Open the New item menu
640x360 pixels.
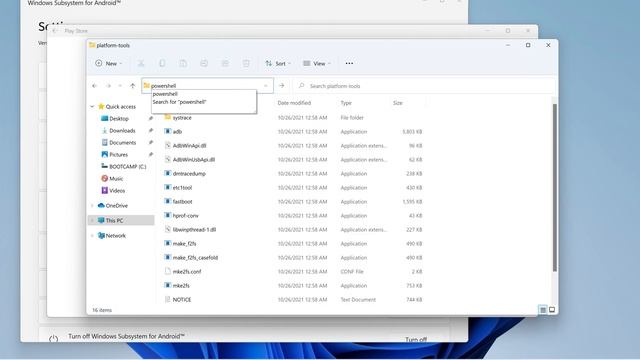[x=109, y=63]
